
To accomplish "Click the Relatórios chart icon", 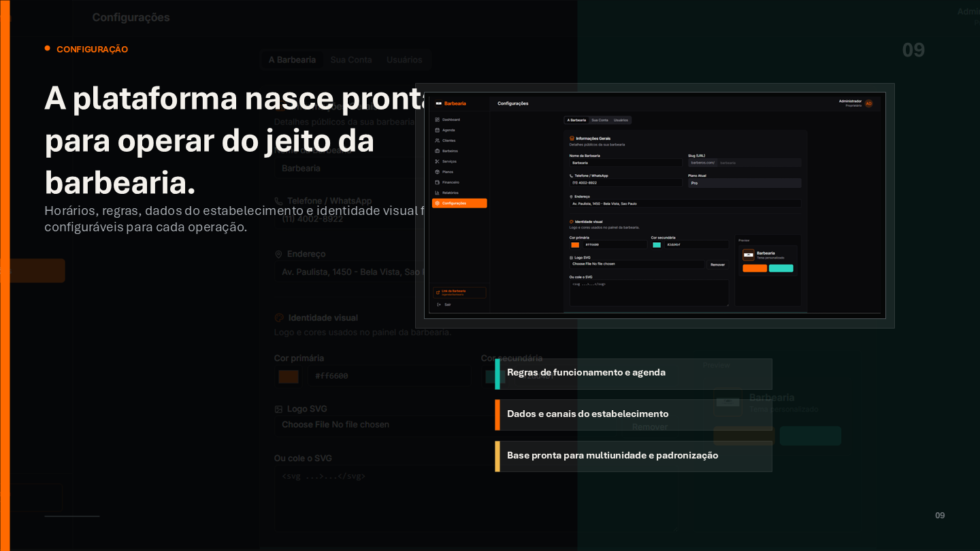I will (x=437, y=193).
